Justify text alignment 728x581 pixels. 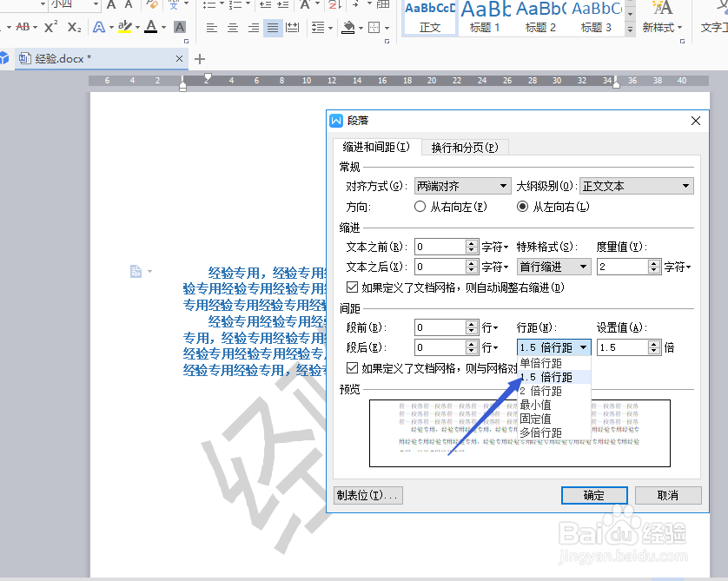click(x=273, y=28)
